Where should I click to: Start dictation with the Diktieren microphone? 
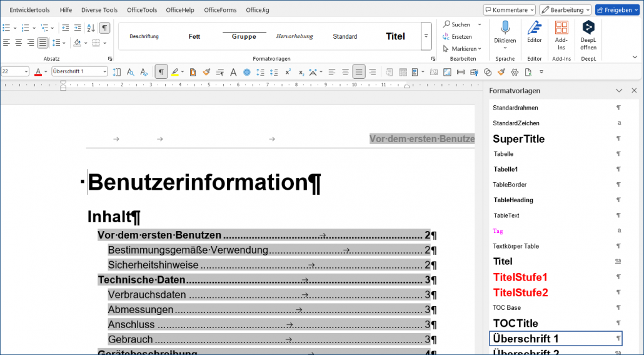tap(505, 34)
